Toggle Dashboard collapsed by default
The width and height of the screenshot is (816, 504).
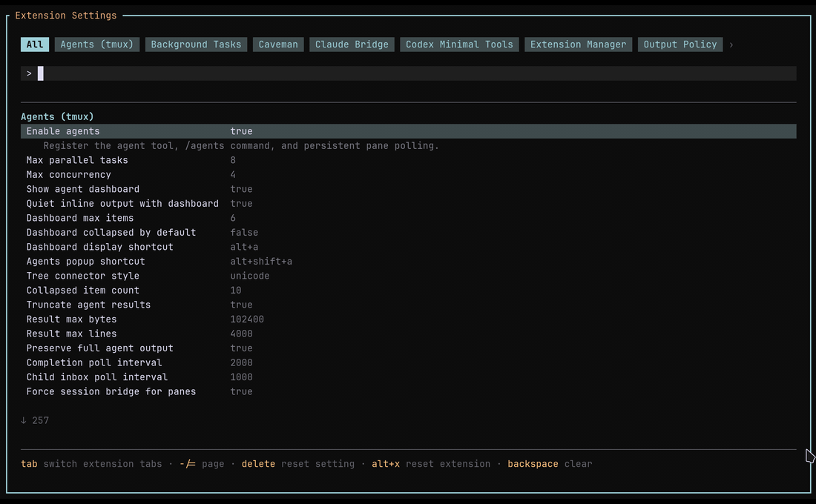pyautogui.click(x=409, y=233)
